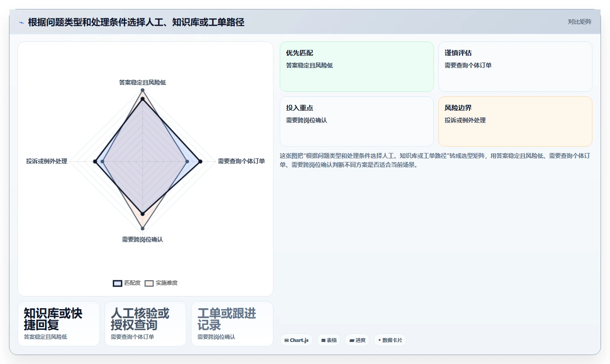Viewport: 610px width, 364px height.
Task: Click the radar axis label 需要查询个体订单
Action: pyautogui.click(x=241, y=161)
